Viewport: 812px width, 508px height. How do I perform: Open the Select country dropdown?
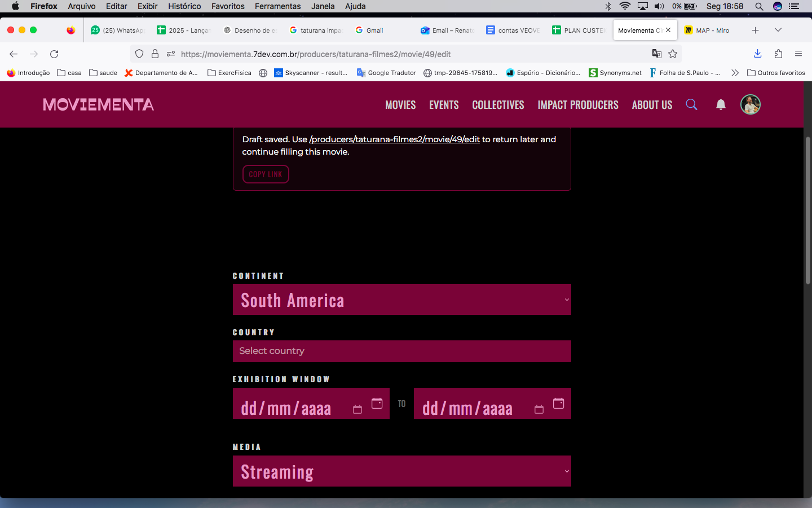click(401, 351)
